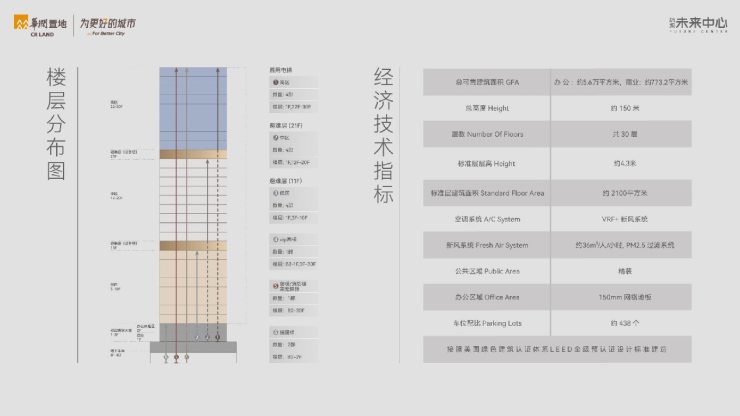Click the '共 30 层' value cell
740x416 pixels.
621,134
